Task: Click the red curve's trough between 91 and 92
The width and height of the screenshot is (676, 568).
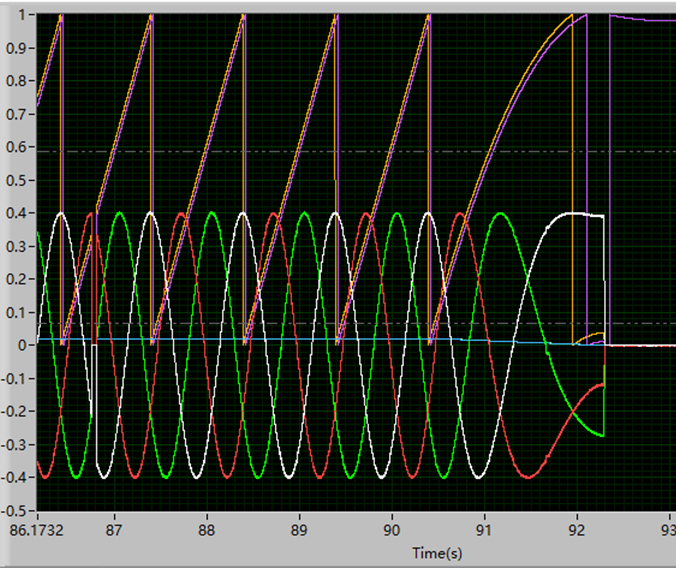Action: pyautogui.click(x=527, y=476)
